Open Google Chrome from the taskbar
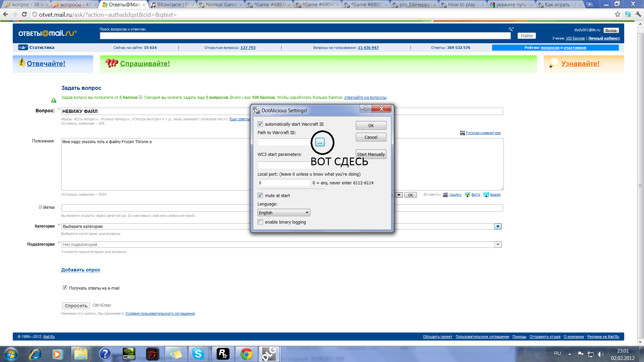This screenshot has height=362, width=644. click(x=246, y=354)
